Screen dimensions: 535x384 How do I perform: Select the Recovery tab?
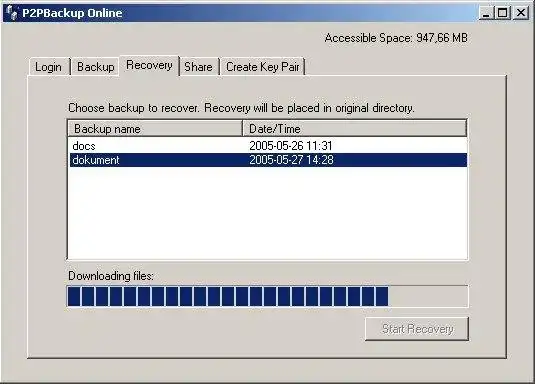[x=149, y=65]
